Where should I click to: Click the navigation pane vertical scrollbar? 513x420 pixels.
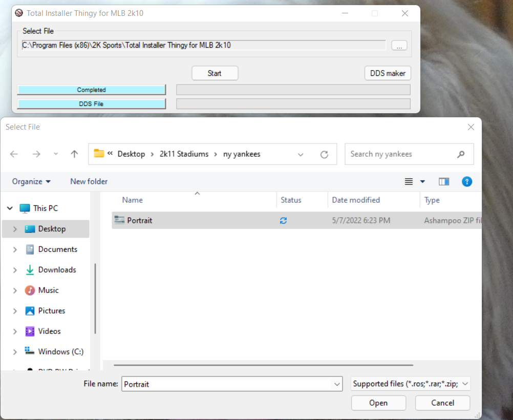pyautogui.click(x=95, y=299)
